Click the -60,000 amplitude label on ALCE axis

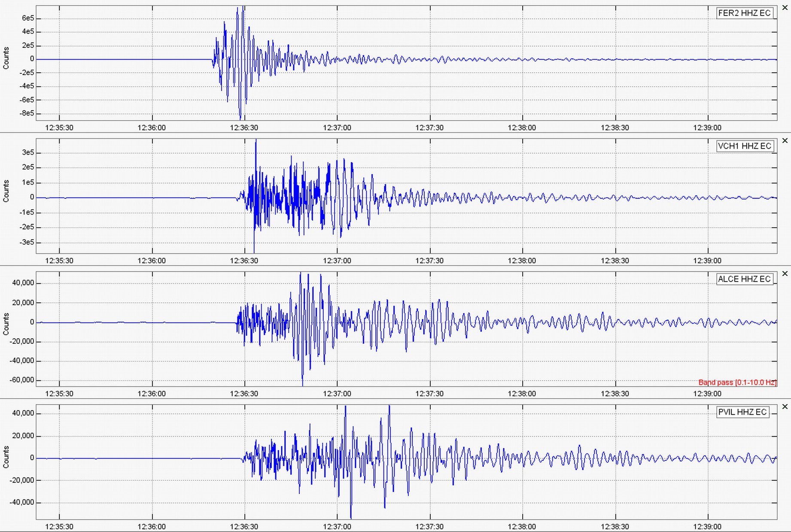(21, 380)
